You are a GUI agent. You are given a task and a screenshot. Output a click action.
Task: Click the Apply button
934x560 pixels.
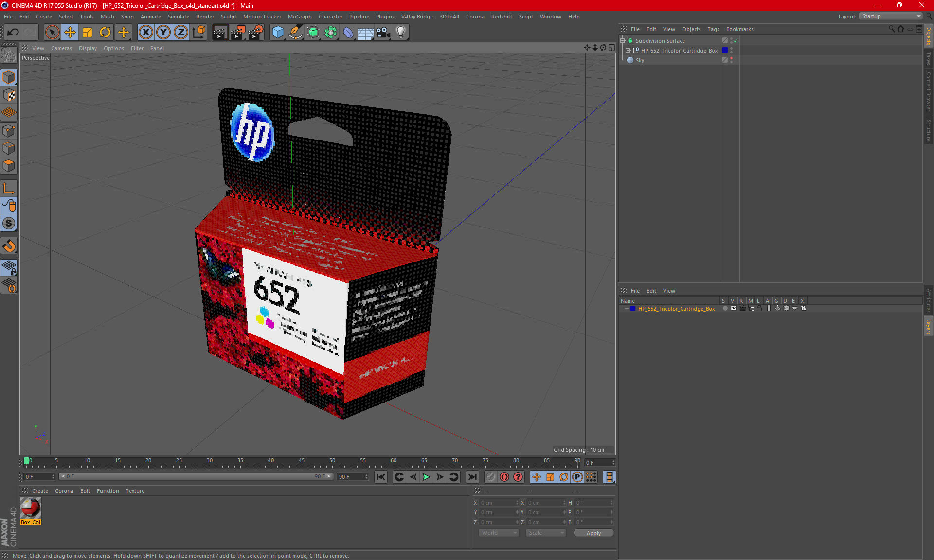[x=593, y=533]
